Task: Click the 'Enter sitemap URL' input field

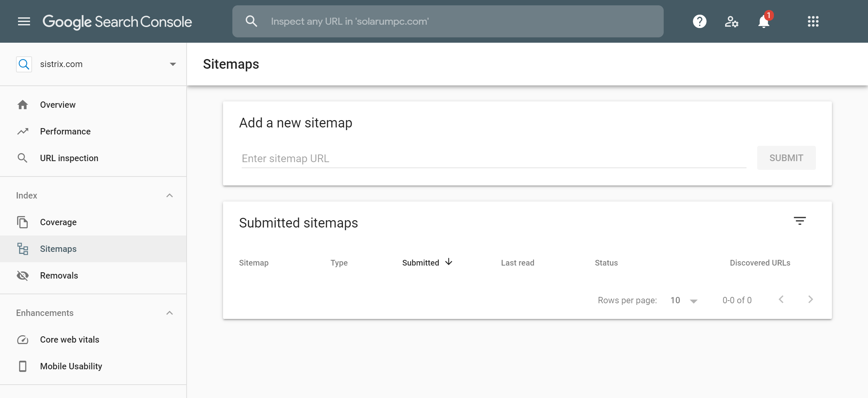Action: (494, 158)
